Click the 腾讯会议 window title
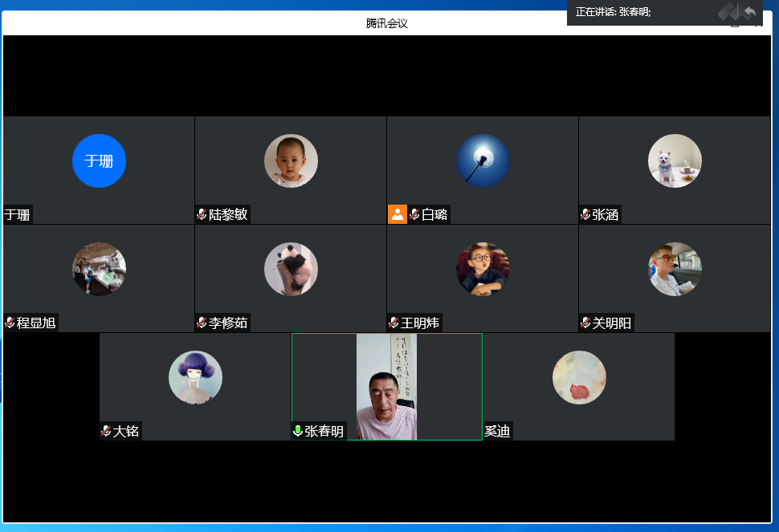 (x=386, y=23)
